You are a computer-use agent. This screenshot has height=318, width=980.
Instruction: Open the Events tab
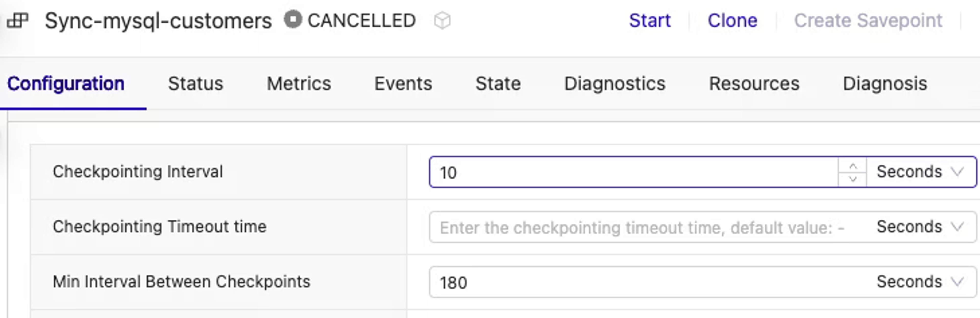point(403,84)
